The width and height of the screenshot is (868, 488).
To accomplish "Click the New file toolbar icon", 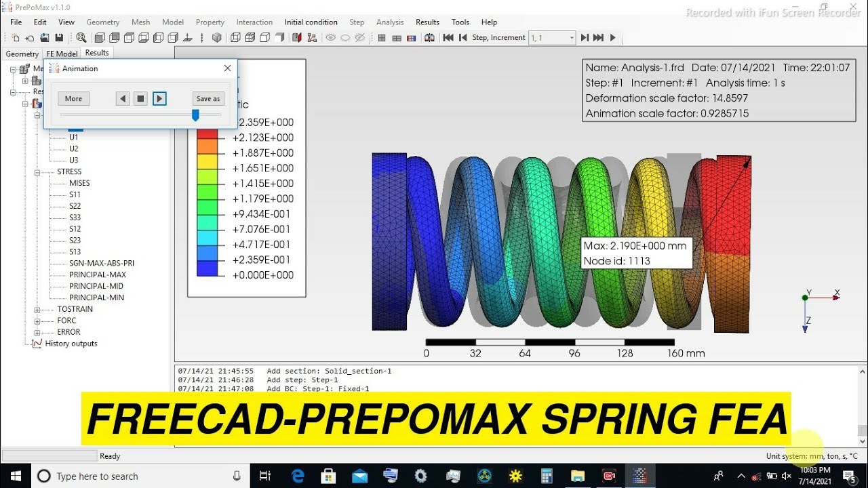I will click(15, 38).
